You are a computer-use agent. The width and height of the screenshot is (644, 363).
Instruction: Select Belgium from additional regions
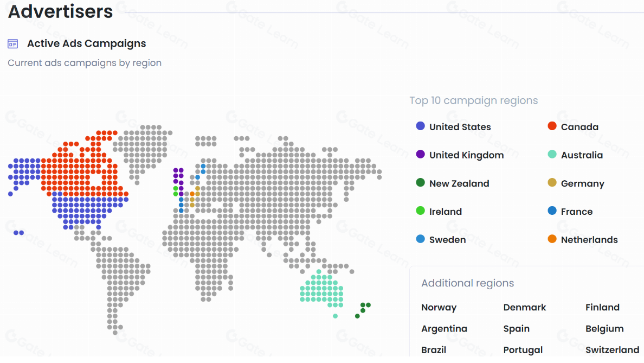click(x=604, y=329)
